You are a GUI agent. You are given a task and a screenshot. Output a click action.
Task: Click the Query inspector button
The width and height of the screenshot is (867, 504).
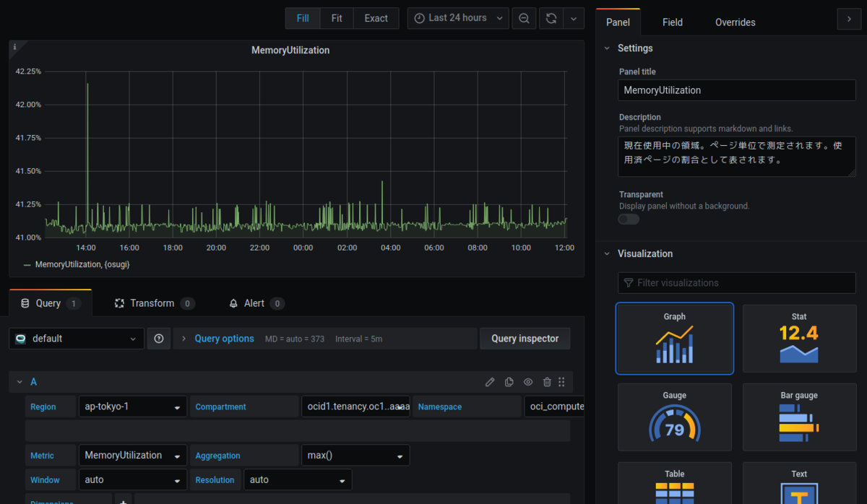pyautogui.click(x=525, y=339)
